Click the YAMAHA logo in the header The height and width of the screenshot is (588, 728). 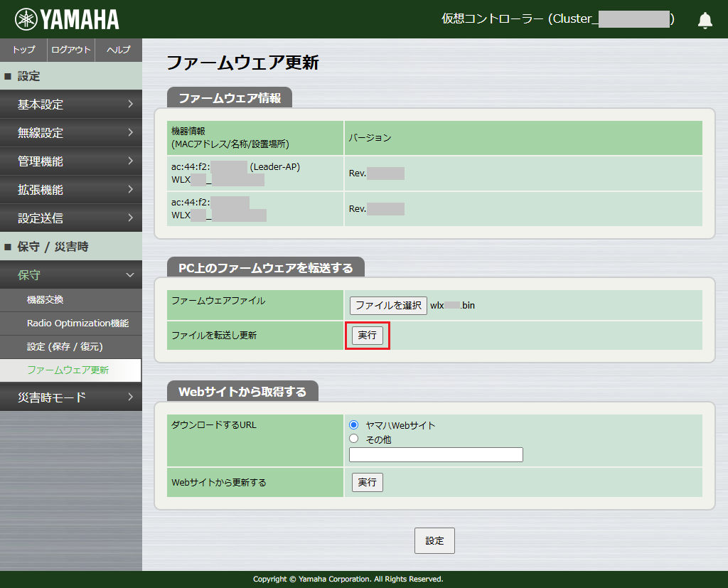(60, 18)
